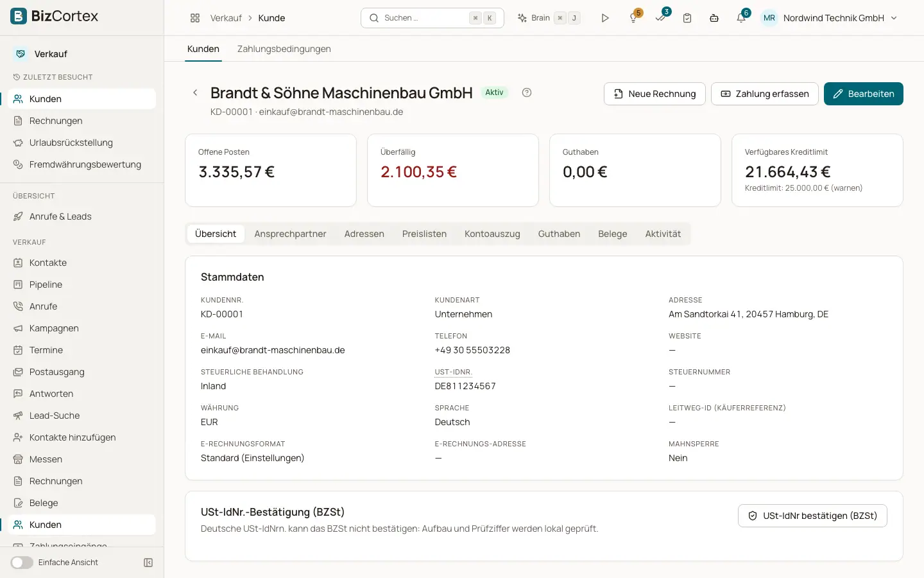This screenshot has width=924, height=578.
Task: Collapse the sidebar with the panel icon
Action: [148, 563]
